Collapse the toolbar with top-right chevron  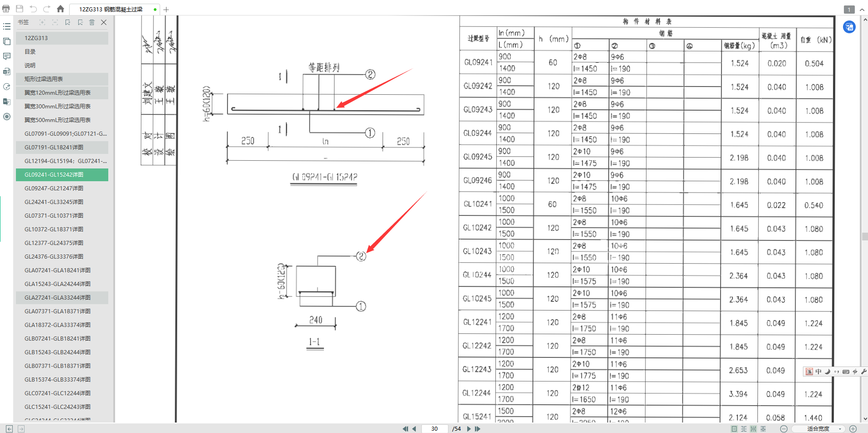(862, 10)
